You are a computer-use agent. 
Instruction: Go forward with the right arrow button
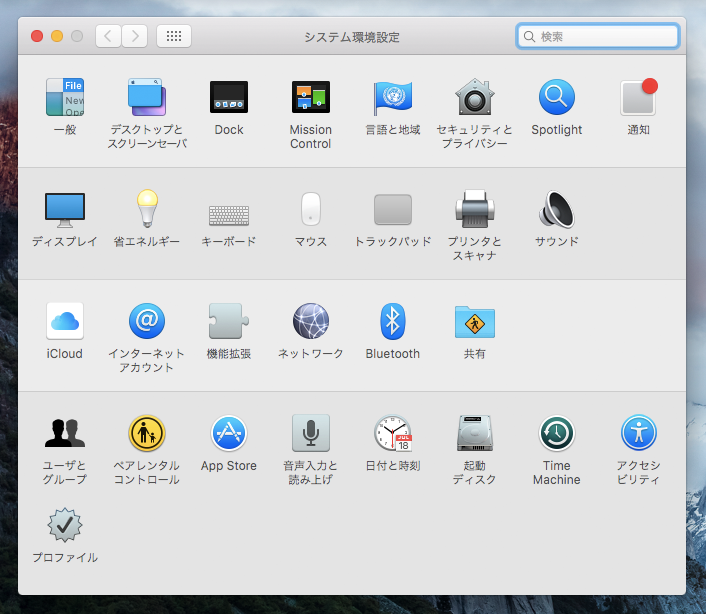135,36
